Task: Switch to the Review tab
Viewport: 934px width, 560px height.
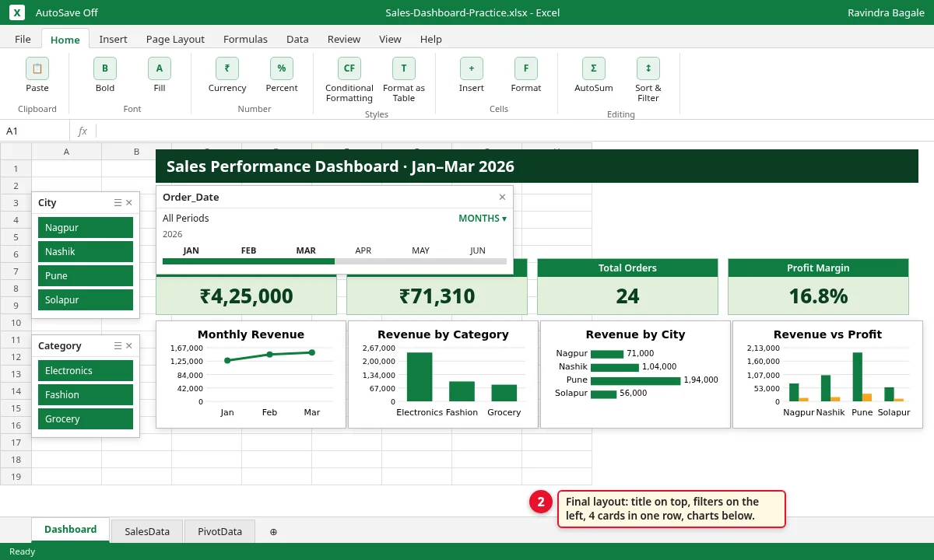Action: [x=344, y=39]
